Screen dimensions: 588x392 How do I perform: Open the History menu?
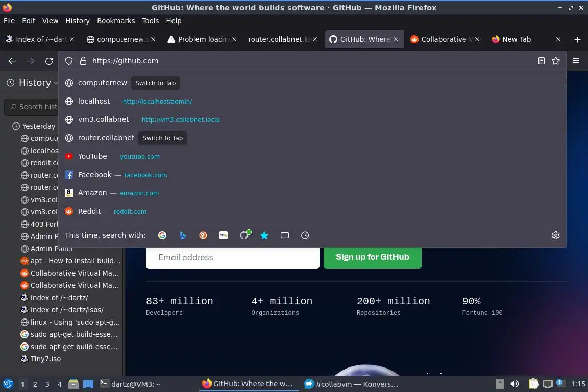(78, 21)
